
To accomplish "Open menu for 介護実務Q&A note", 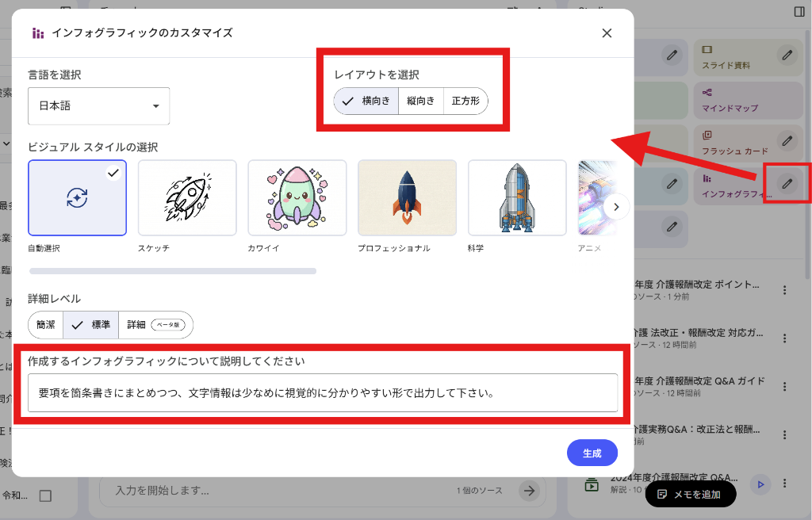I will click(x=784, y=434).
